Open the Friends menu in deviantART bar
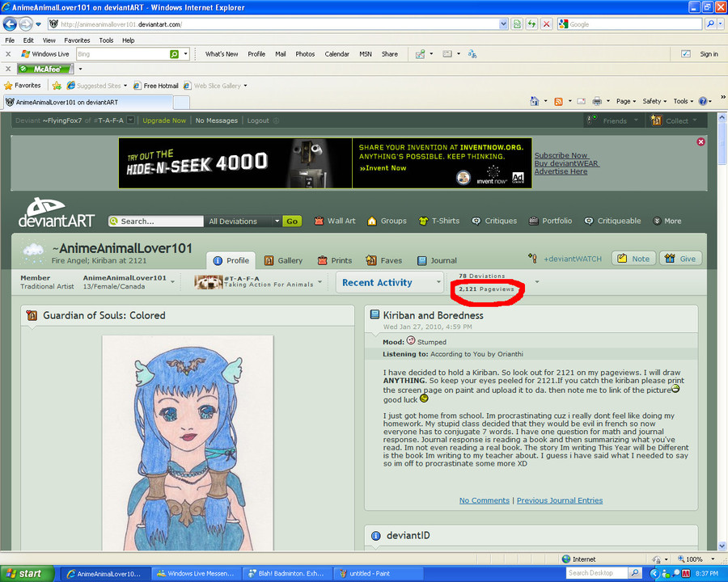This screenshot has width=728, height=582. (613, 120)
